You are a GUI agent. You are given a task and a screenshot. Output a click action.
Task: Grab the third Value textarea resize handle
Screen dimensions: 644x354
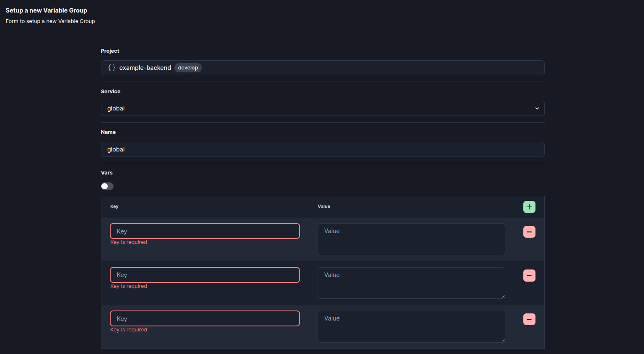coord(503,340)
